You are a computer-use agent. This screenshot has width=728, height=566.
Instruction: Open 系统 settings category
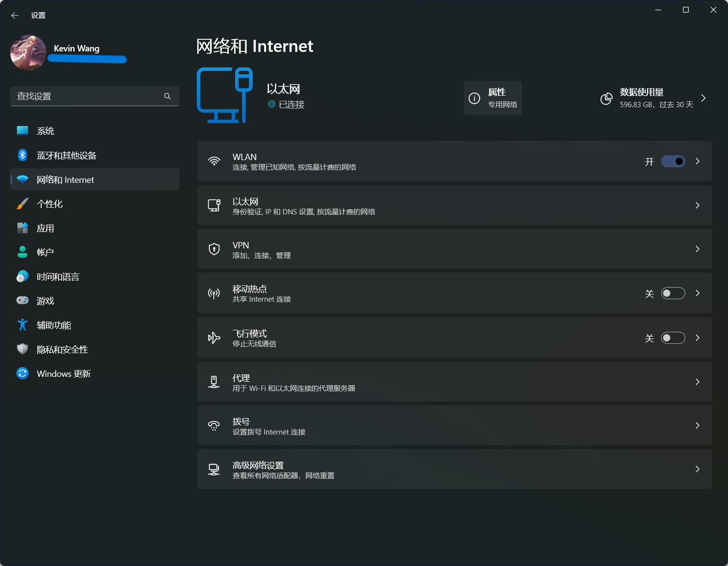pos(95,131)
